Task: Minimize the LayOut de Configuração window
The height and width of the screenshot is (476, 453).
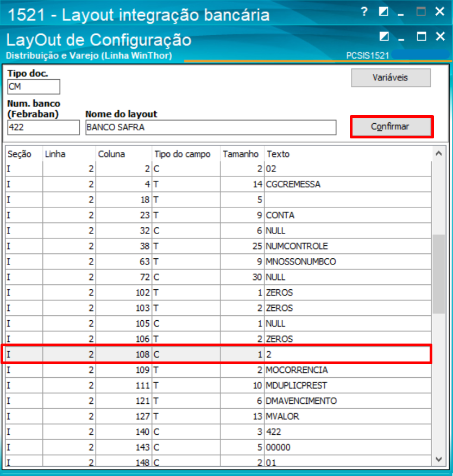Action: click(x=401, y=40)
